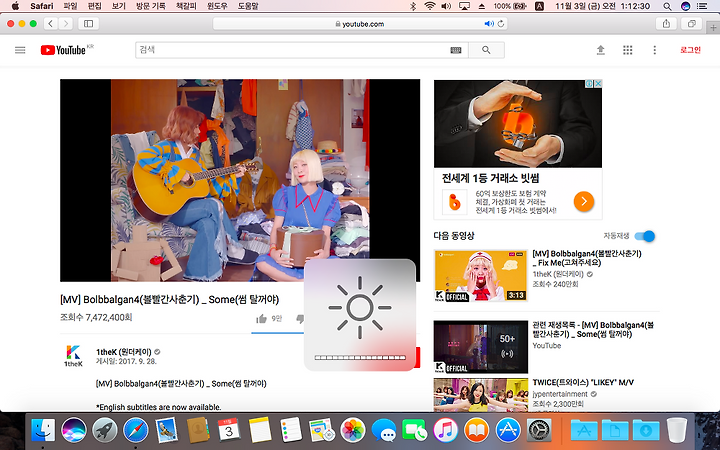Image resolution: width=720 pixels, height=450 pixels.
Task: Open the YouTube apps grid icon
Action: (x=628, y=50)
